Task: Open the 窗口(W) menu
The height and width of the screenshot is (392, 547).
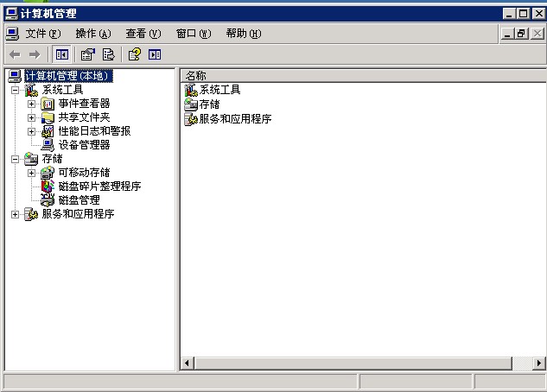Action: pos(194,34)
